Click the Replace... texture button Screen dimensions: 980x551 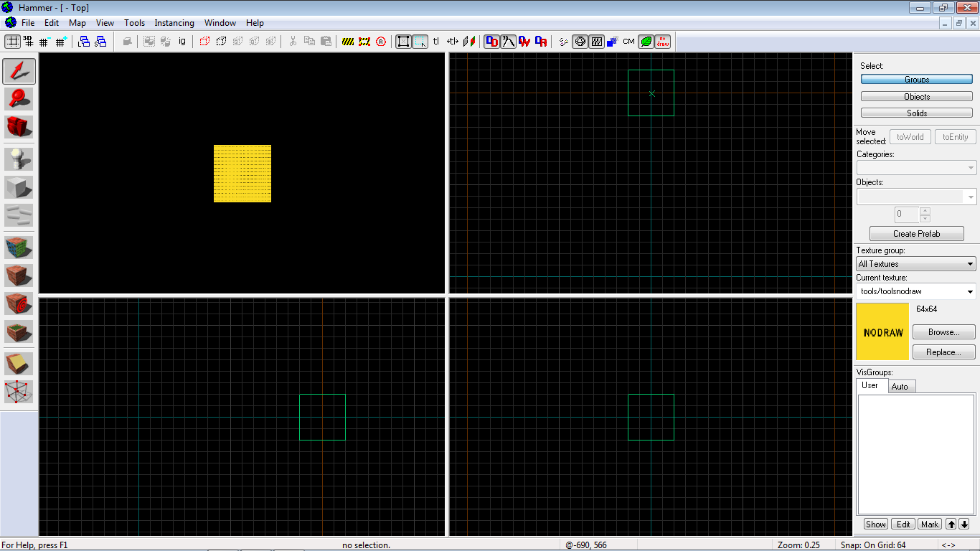pyautogui.click(x=944, y=352)
